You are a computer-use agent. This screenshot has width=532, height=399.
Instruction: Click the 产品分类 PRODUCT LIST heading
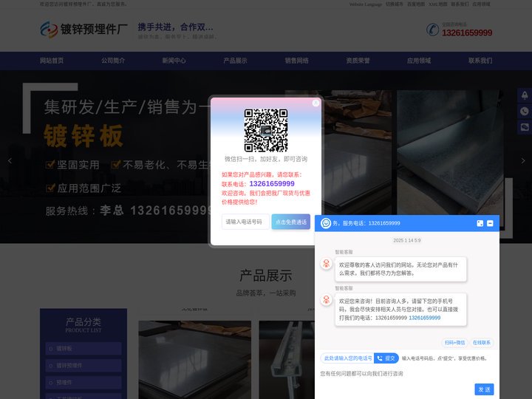click(83, 324)
